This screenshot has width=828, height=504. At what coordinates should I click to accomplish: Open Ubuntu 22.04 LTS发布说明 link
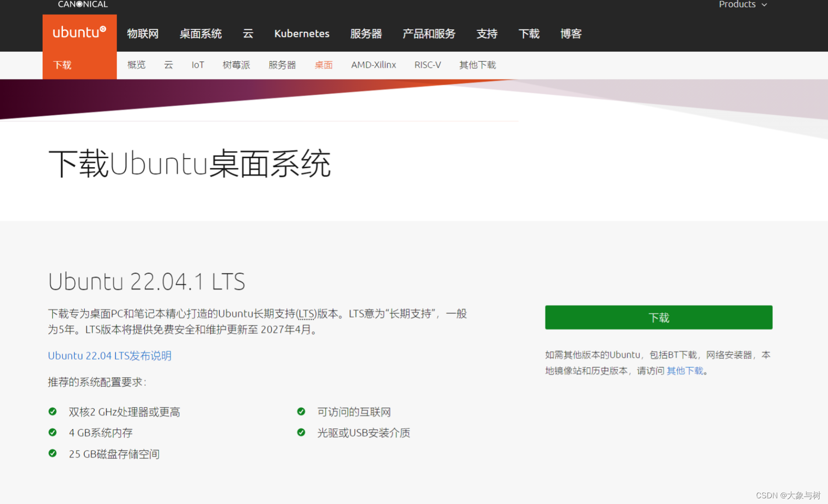click(x=110, y=355)
